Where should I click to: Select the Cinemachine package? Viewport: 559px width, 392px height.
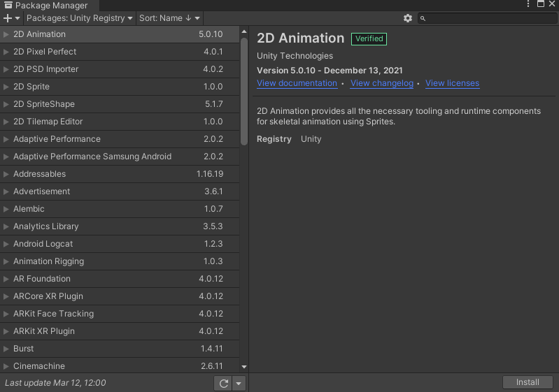tap(120, 365)
